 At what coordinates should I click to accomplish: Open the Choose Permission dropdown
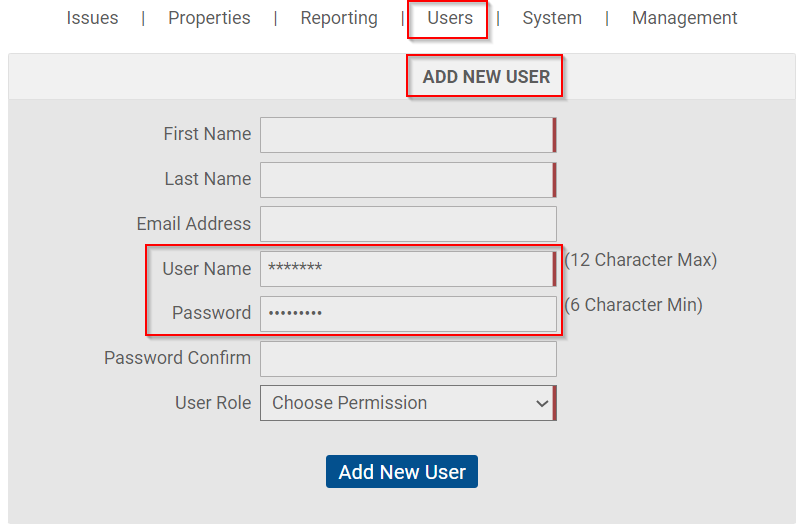click(x=408, y=403)
